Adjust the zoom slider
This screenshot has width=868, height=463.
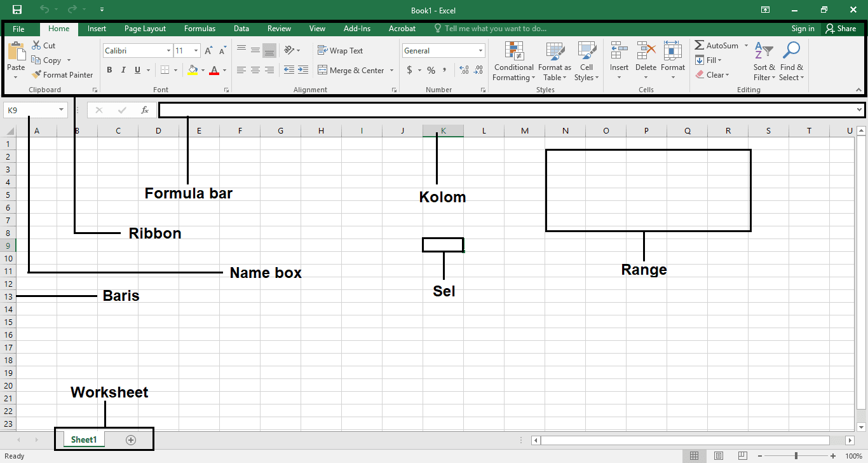tap(796, 455)
